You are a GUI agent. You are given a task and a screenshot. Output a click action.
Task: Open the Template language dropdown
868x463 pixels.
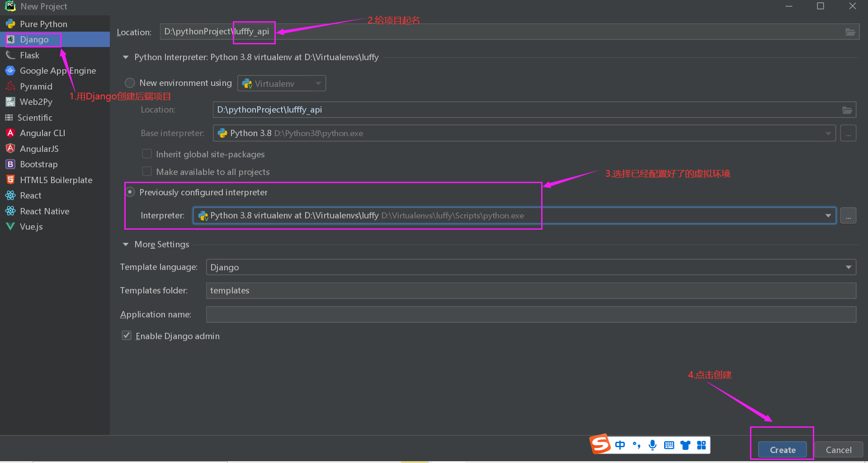click(531, 267)
